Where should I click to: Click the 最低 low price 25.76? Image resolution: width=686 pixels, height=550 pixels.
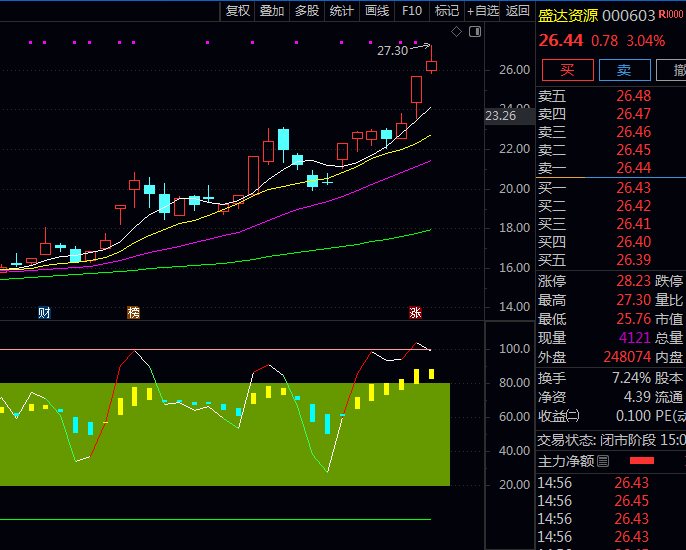[634, 319]
